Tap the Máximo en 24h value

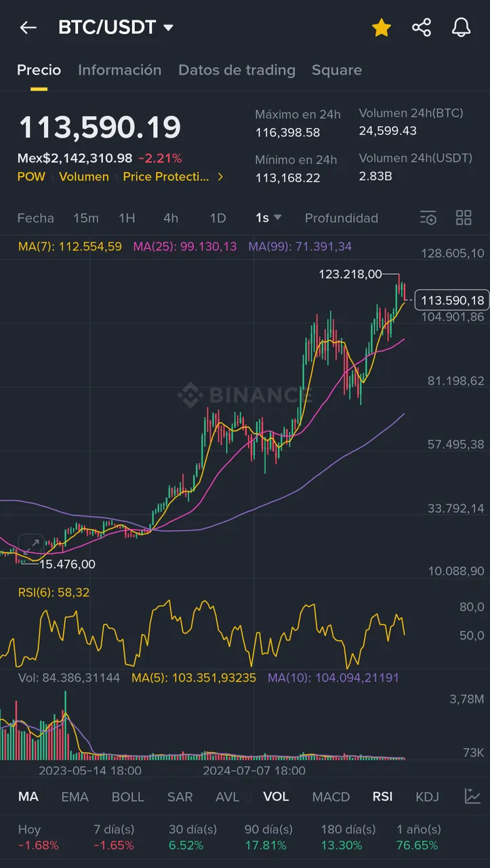tap(287, 132)
